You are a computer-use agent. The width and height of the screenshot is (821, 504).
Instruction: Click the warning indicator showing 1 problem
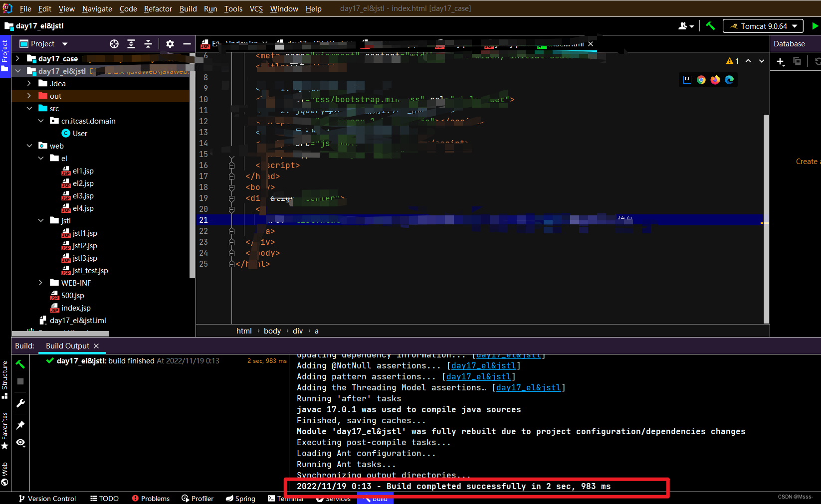point(733,61)
